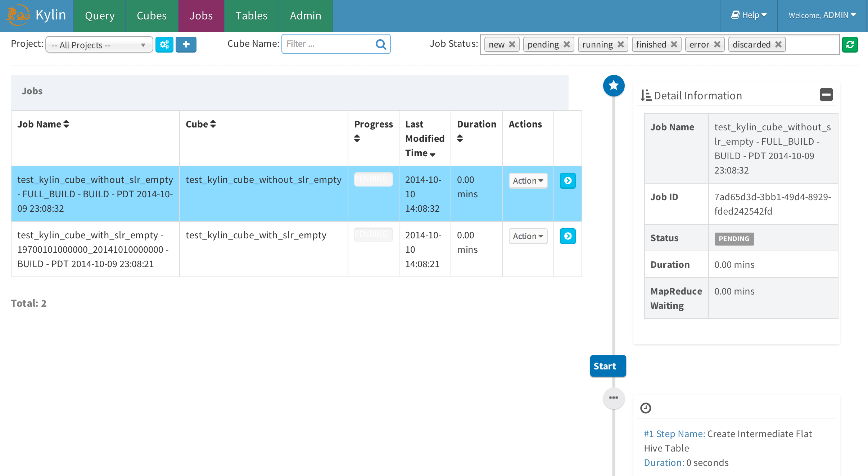868x476 pixels.
Task: Open Action dropdown for the with_slr_empty job
Action: coord(528,236)
